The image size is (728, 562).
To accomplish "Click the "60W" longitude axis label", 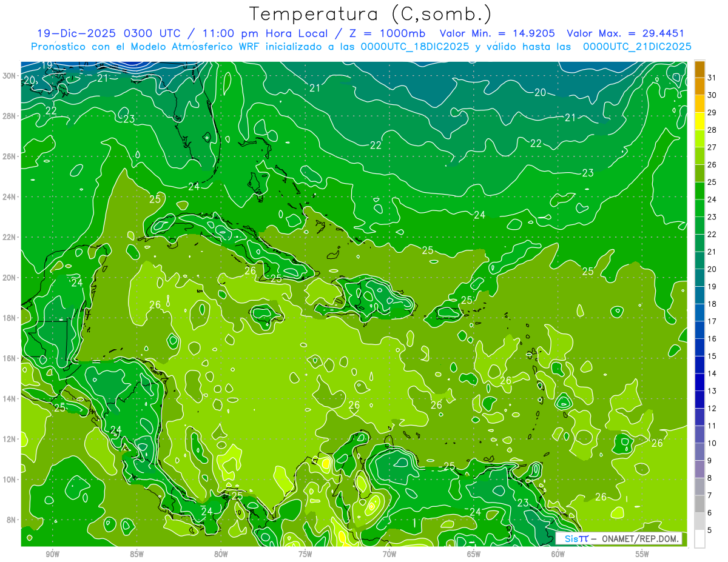I will [558, 554].
